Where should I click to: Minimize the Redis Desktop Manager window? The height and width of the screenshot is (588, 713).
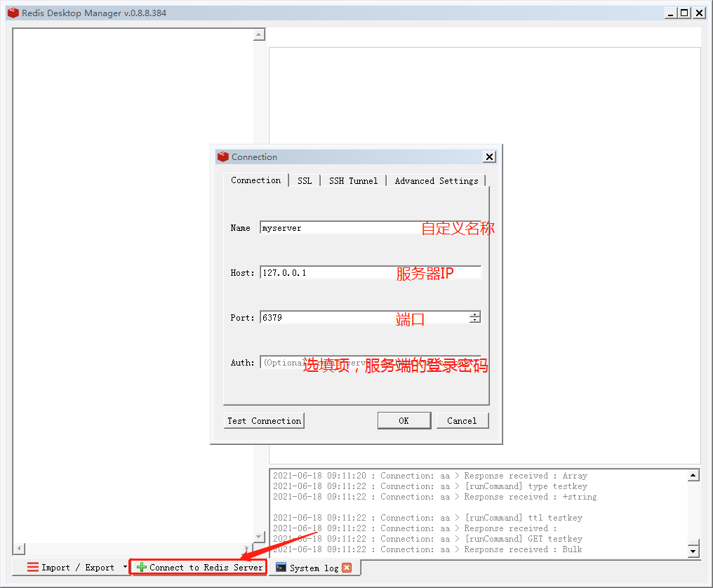[x=670, y=13]
